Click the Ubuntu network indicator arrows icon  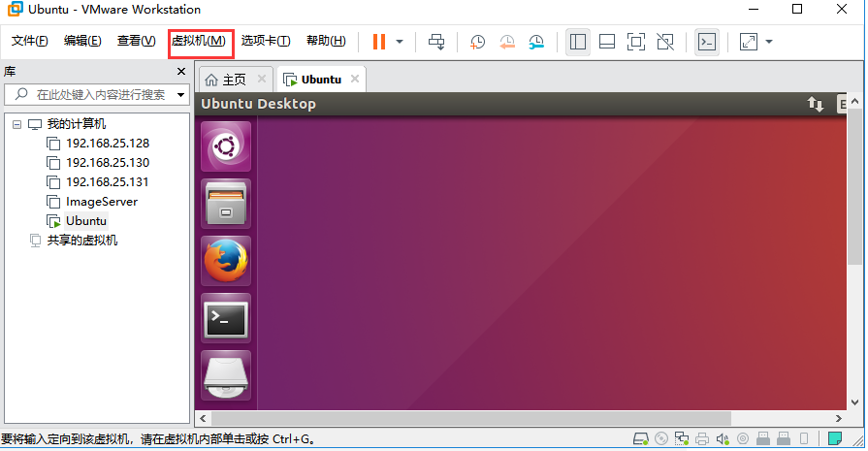[x=815, y=104]
